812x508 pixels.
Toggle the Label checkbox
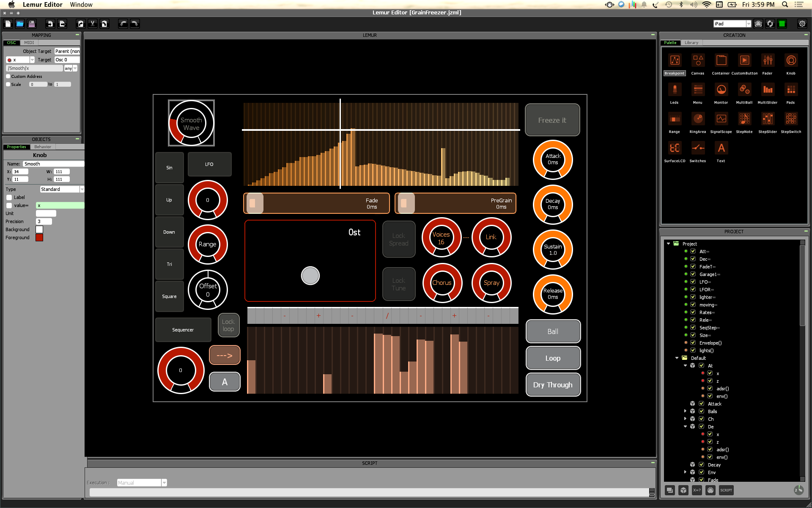[x=9, y=197]
